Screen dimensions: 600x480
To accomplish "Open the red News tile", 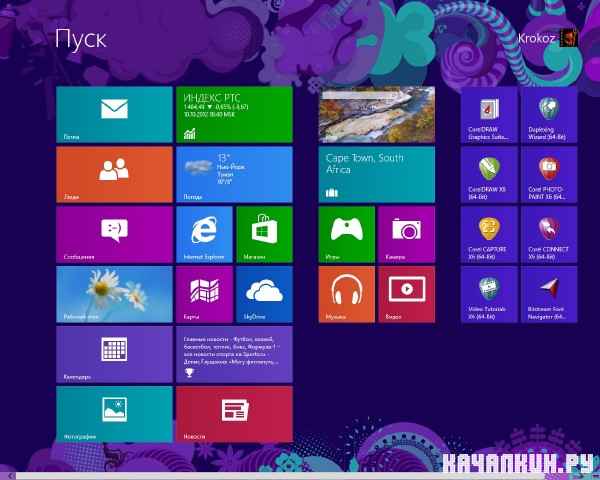I will click(234, 414).
